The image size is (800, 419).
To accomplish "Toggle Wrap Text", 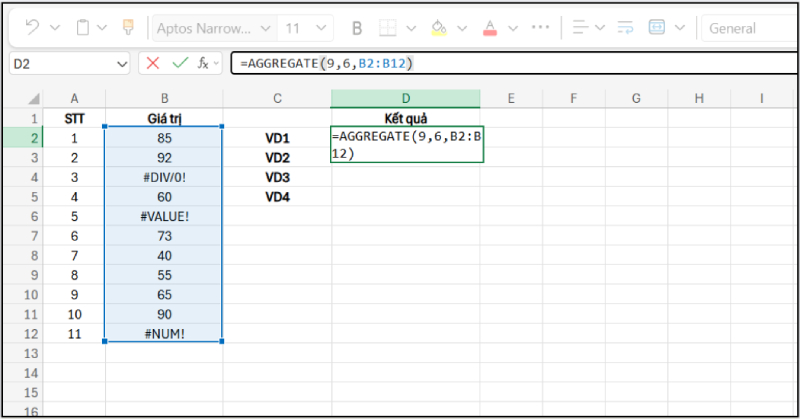I will point(625,28).
